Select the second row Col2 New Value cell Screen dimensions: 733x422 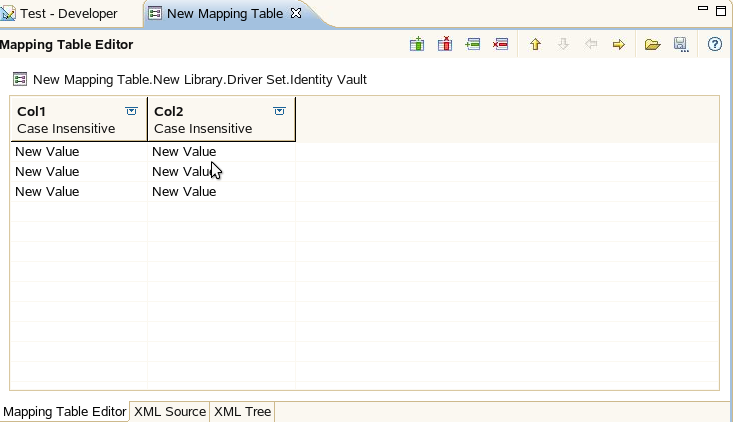[x=221, y=172]
